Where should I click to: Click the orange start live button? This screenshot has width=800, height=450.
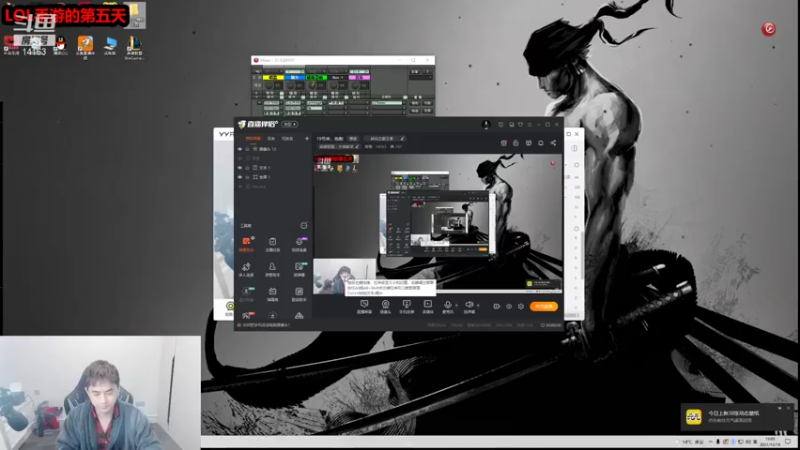pyautogui.click(x=544, y=307)
